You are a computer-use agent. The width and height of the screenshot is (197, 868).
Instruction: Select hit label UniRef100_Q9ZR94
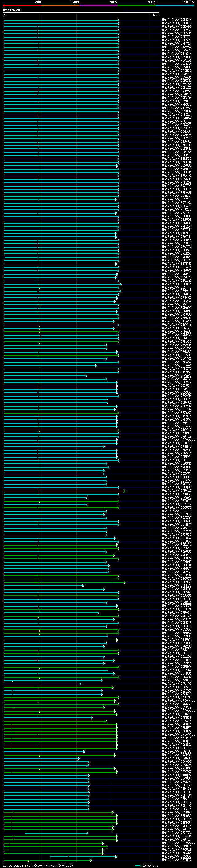177,575
